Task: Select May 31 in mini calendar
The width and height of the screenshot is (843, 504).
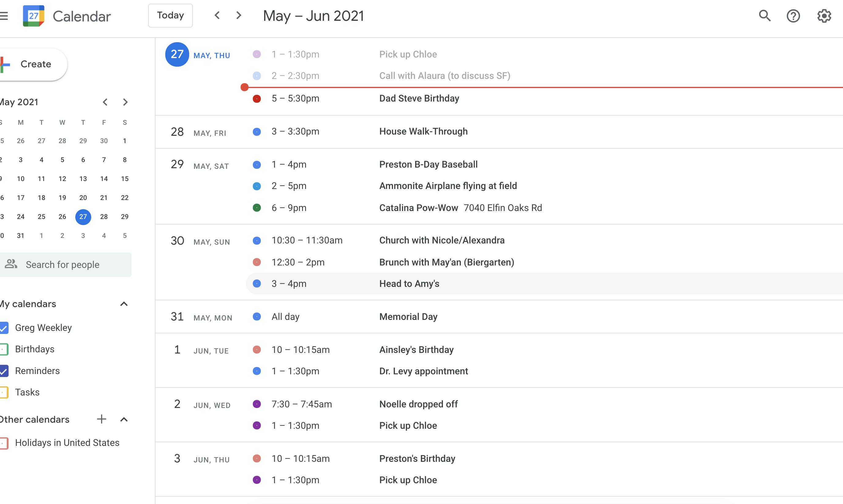Action: click(x=21, y=235)
